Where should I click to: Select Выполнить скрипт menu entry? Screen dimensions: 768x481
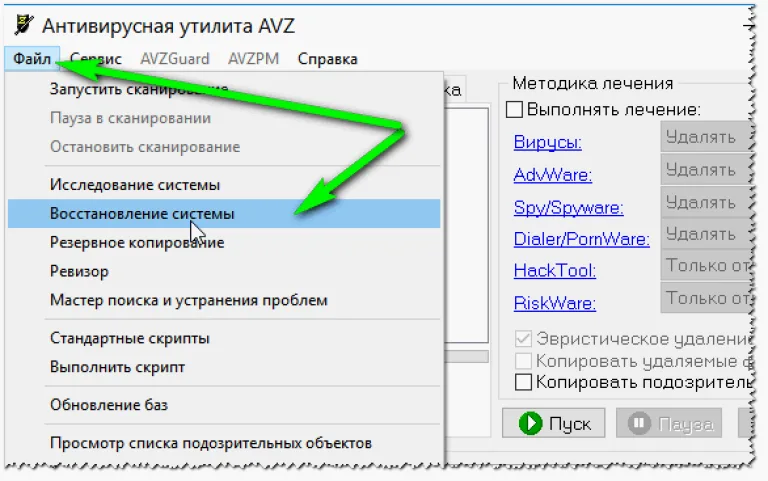tap(224, 367)
